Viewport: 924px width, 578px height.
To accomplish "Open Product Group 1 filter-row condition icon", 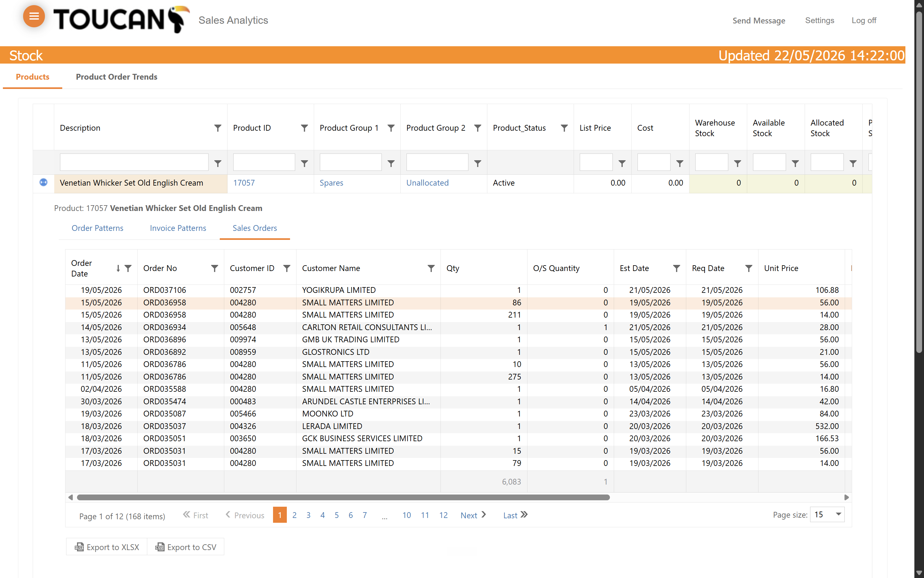I will tap(391, 163).
